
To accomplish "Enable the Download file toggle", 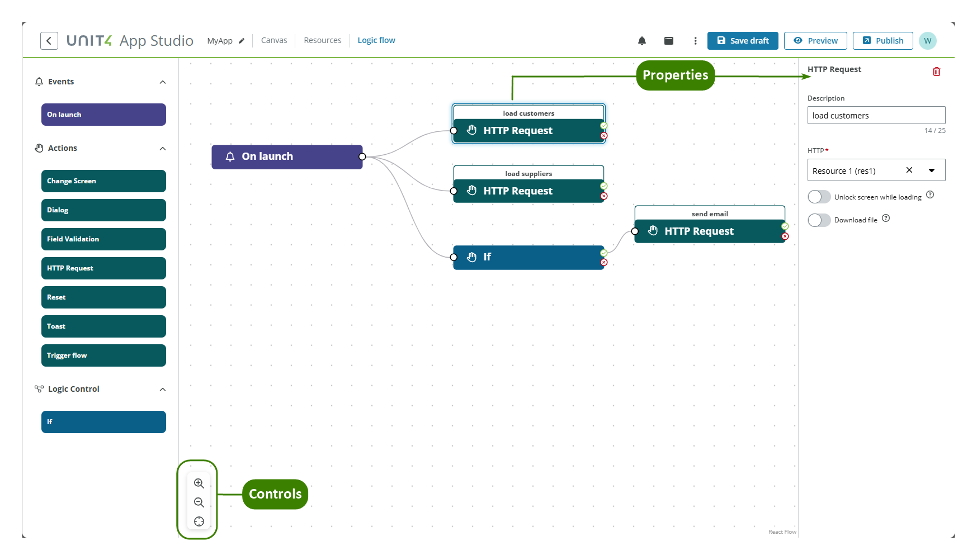I will coord(819,220).
